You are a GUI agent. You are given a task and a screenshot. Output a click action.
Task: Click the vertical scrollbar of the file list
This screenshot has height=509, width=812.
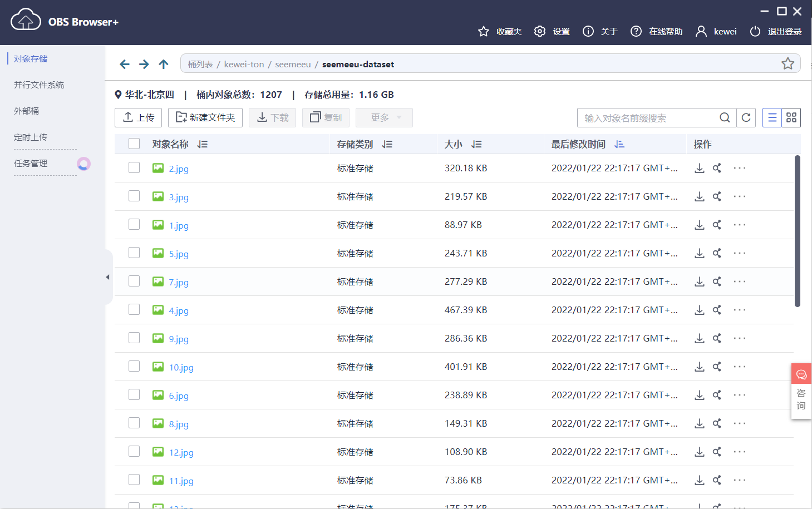798,231
